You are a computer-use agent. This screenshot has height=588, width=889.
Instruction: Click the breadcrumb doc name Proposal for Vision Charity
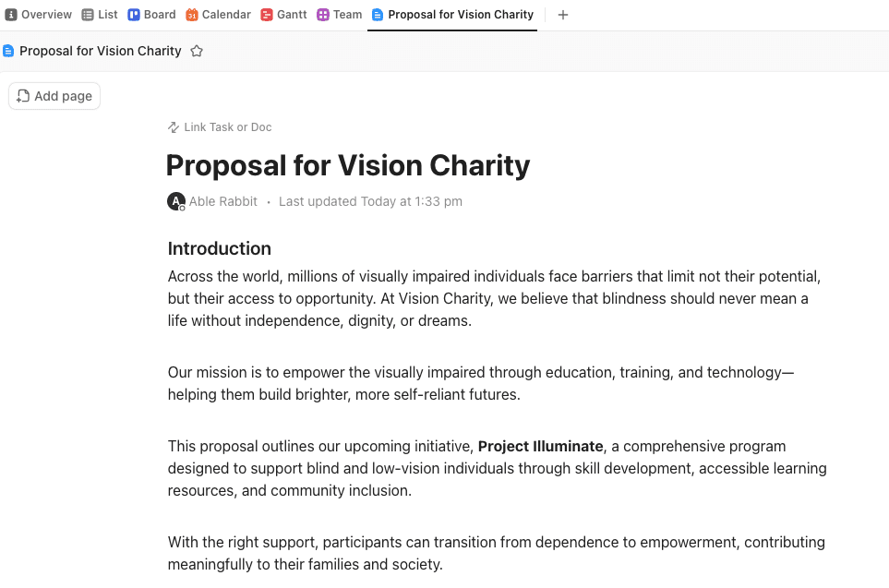[100, 51]
